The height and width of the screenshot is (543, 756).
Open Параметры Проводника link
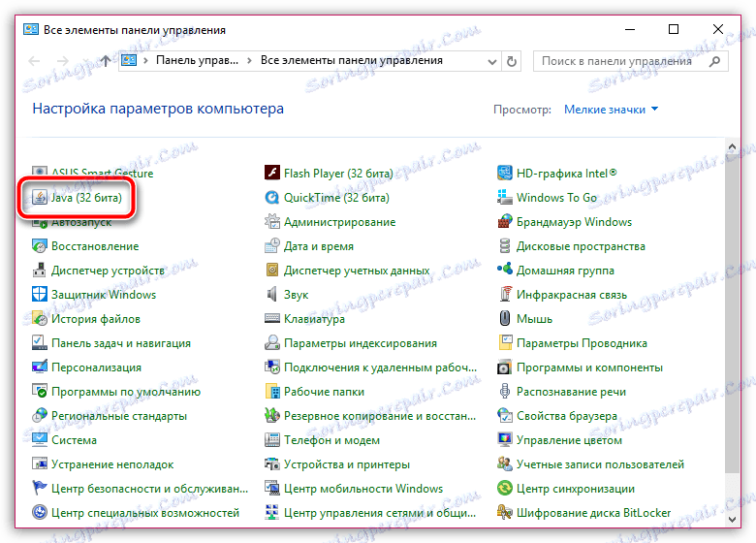tap(582, 343)
